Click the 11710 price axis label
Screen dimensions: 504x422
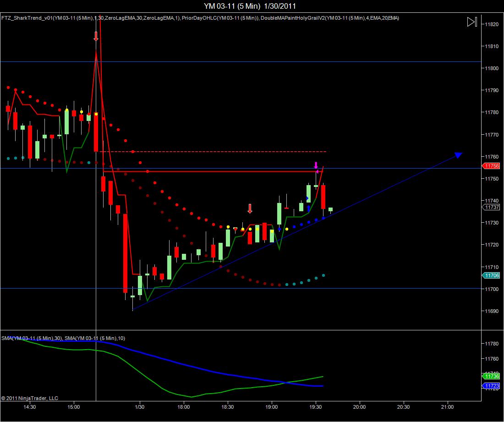pos(492,267)
